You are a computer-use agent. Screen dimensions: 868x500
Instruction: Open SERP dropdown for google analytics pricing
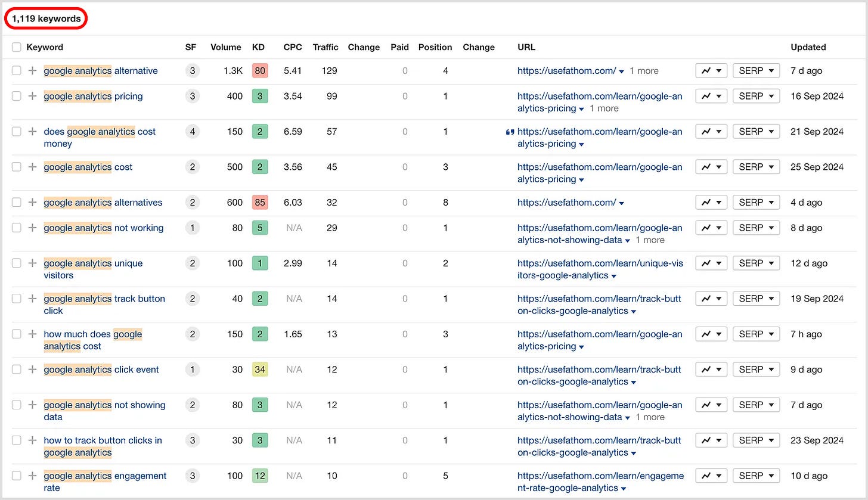click(x=756, y=96)
